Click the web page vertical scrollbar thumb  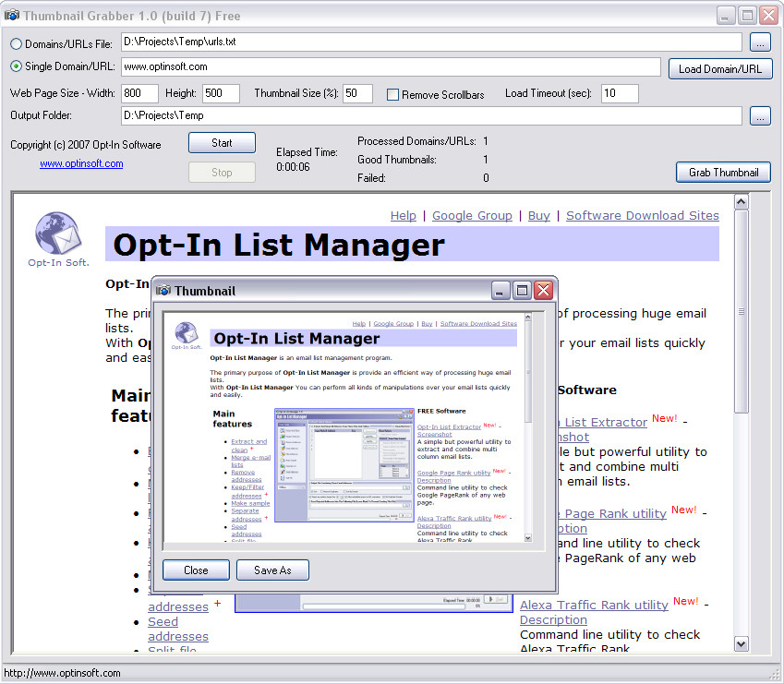point(741,311)
